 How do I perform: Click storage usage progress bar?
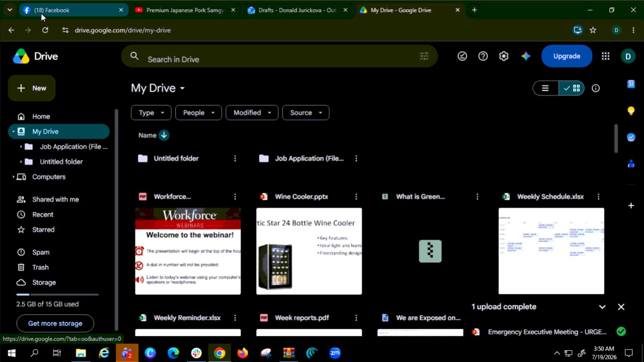click(x=57, y=295)
